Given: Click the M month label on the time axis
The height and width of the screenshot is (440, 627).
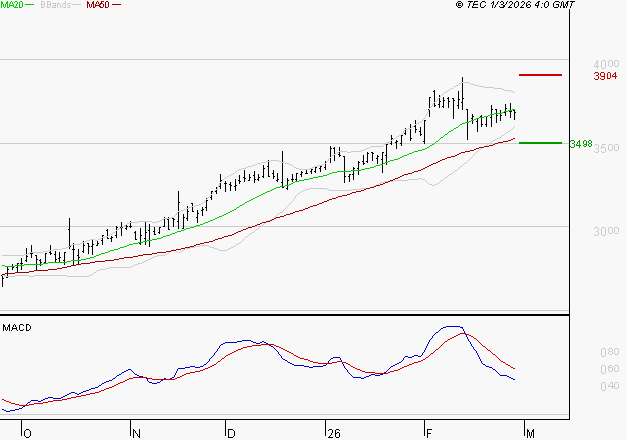Looking at the screenshot, I should [530, 434].
